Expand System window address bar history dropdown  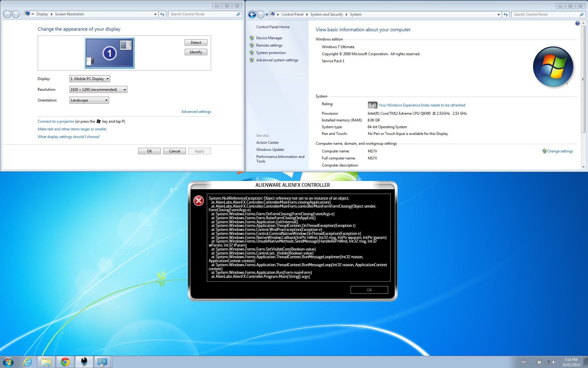(499, 14)
